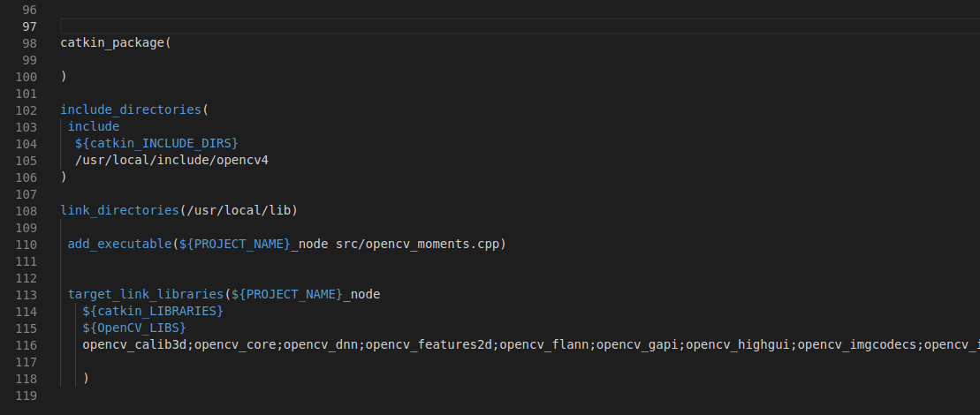Click target_link_libraries command
Image resolution: width=980 pixels, height=415 pixels.
point(145,294)
